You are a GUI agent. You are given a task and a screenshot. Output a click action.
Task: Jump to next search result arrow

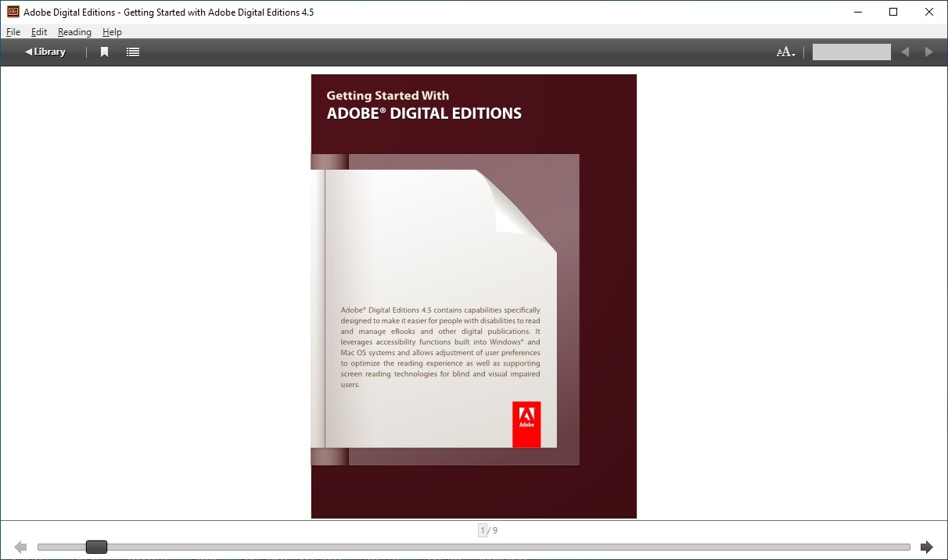929,52
